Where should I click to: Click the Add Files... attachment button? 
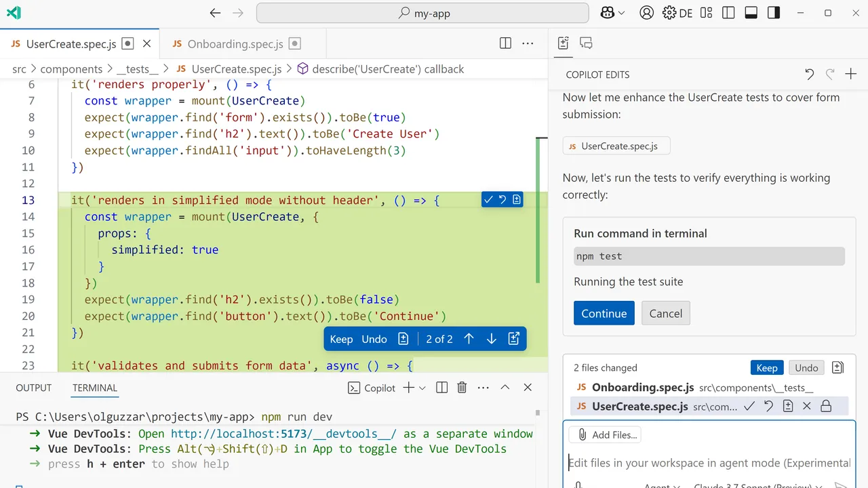click(x=605, y=435)
